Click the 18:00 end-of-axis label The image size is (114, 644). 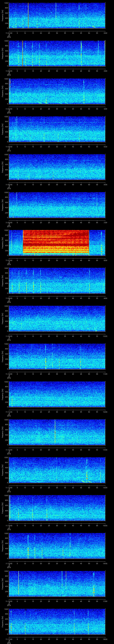click(105, 639)
